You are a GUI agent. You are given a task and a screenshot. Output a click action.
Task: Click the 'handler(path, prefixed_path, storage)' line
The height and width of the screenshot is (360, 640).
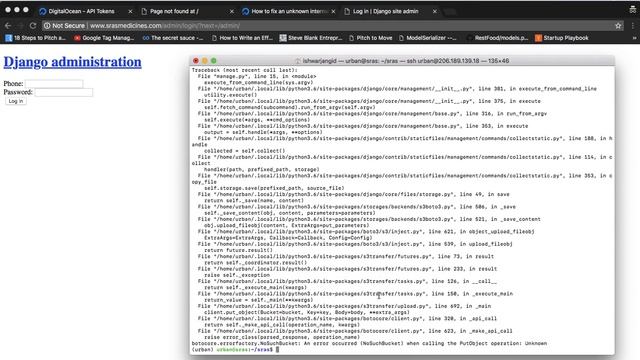click(262, 169)
